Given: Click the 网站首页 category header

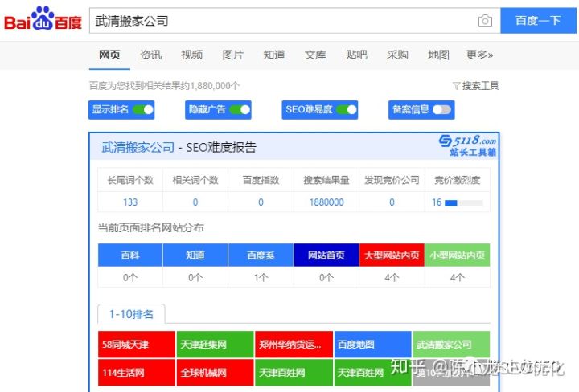Looking at the screenshot, I should coord(326,255).
